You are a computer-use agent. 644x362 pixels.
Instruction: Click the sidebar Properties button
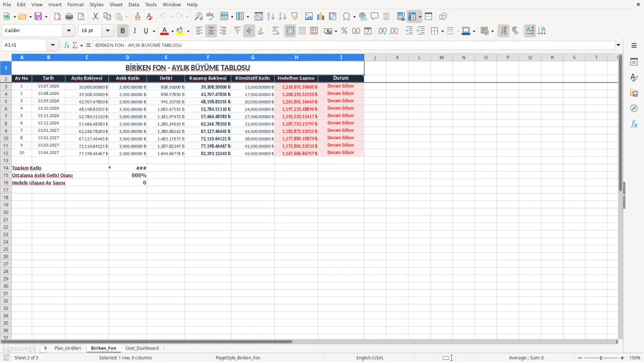click(634, 62)
